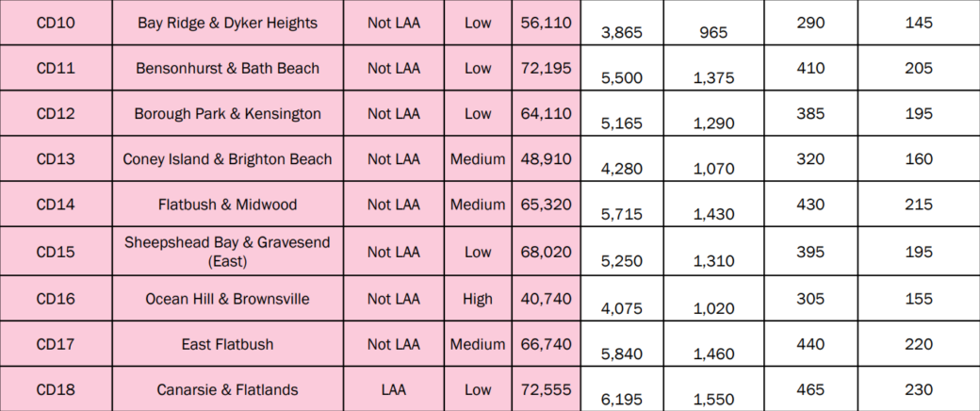The height and width of the screenshot is (411, 980).
Task: Select the 72,555 value cell
Action: [547, 389]
